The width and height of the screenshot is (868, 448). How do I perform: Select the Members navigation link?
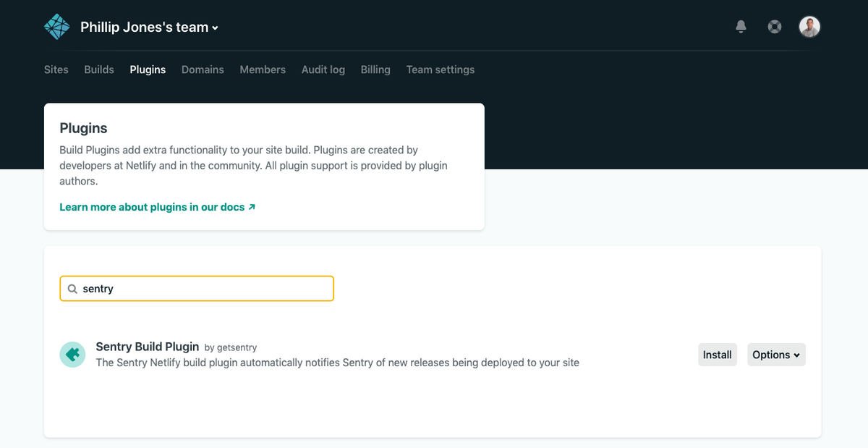(x=263, y=69)
